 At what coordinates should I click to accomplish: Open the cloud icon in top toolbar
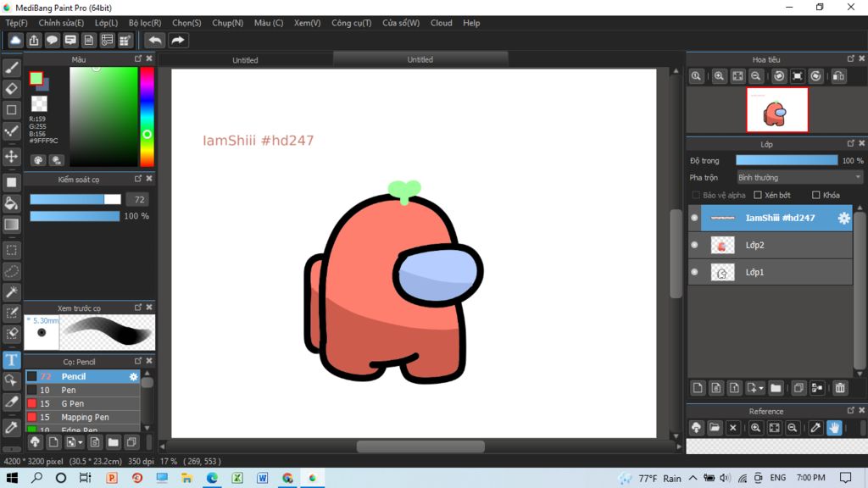click(x=15, y=41)
